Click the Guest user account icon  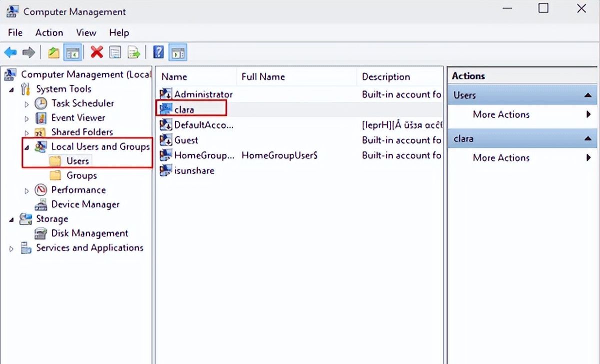pyautogui.click(x=165, y=140)
